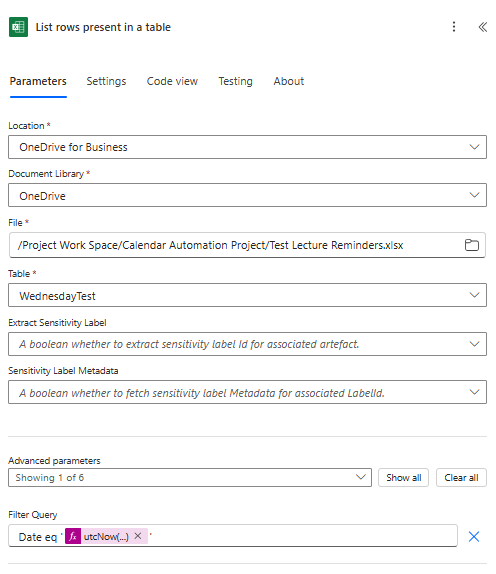496x574 pixels.
Task: Open the Testing tab
Action: [235, 81]
